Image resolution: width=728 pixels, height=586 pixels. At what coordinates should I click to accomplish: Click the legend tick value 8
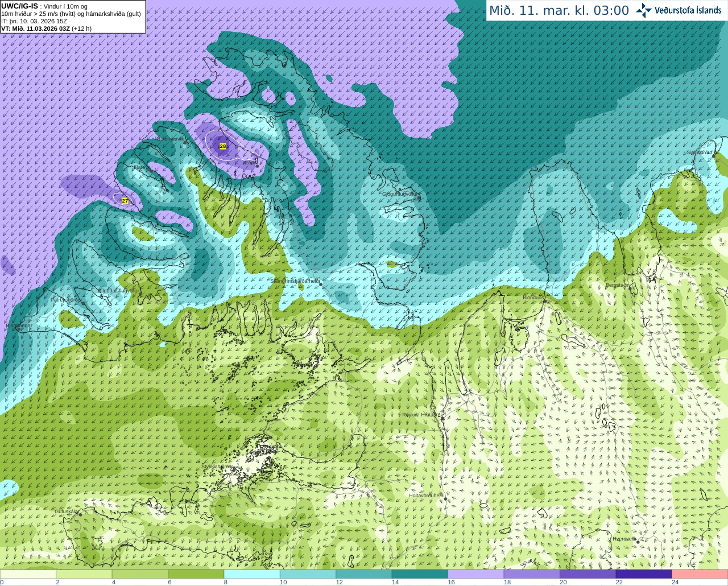(225, 583)
